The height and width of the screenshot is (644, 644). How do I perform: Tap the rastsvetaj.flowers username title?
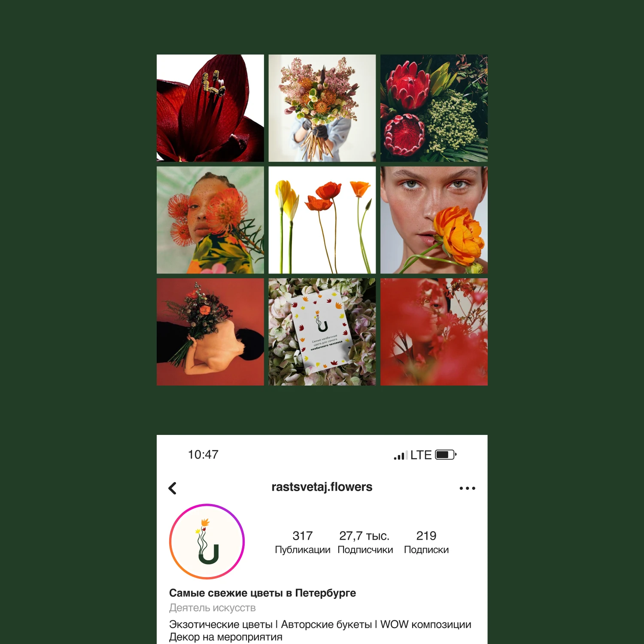click(322, 487)
